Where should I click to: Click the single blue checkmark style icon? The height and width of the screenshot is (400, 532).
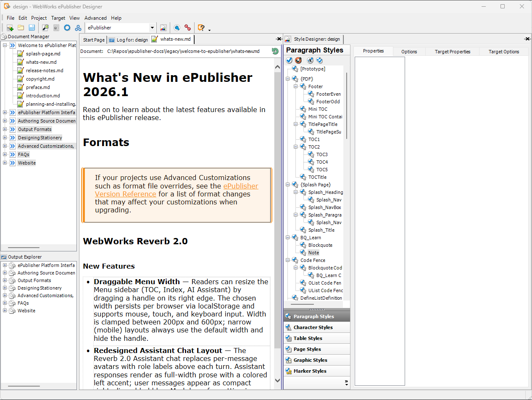[x=289, y=60]
